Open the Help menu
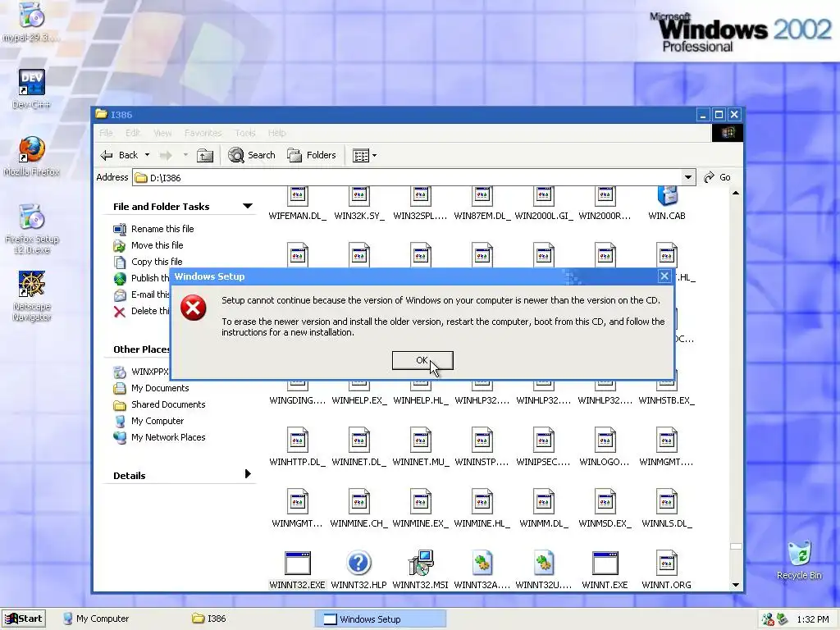This screenshot has height=630, width=840. 277,133
